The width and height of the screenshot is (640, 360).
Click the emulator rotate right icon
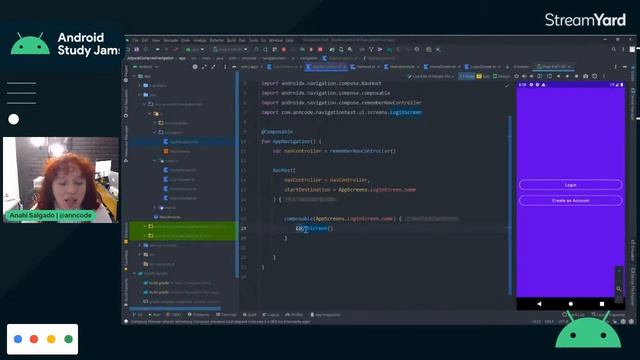[x=549, y=76]
